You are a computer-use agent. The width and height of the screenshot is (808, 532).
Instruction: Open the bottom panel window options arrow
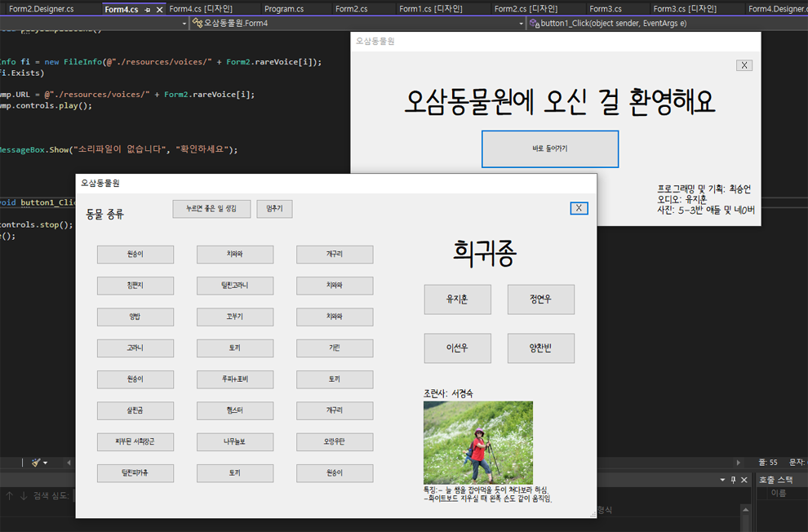coord(722,480)
